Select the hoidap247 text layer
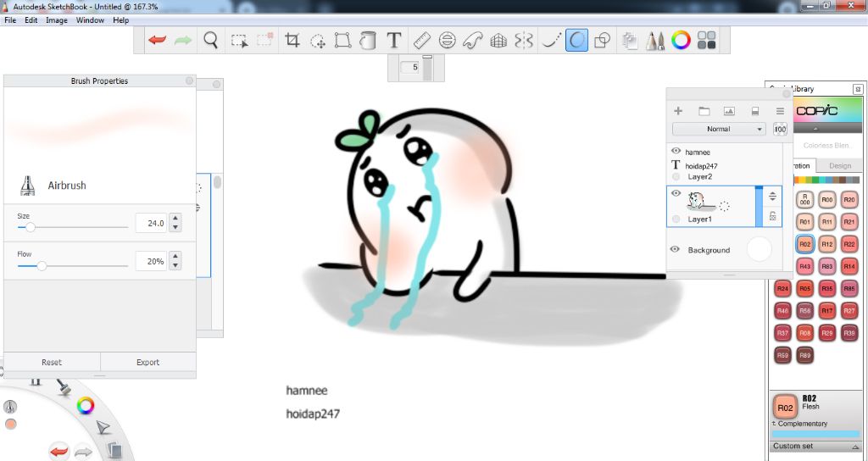This screenshot has height=461, width=868. tap(701, 165)
